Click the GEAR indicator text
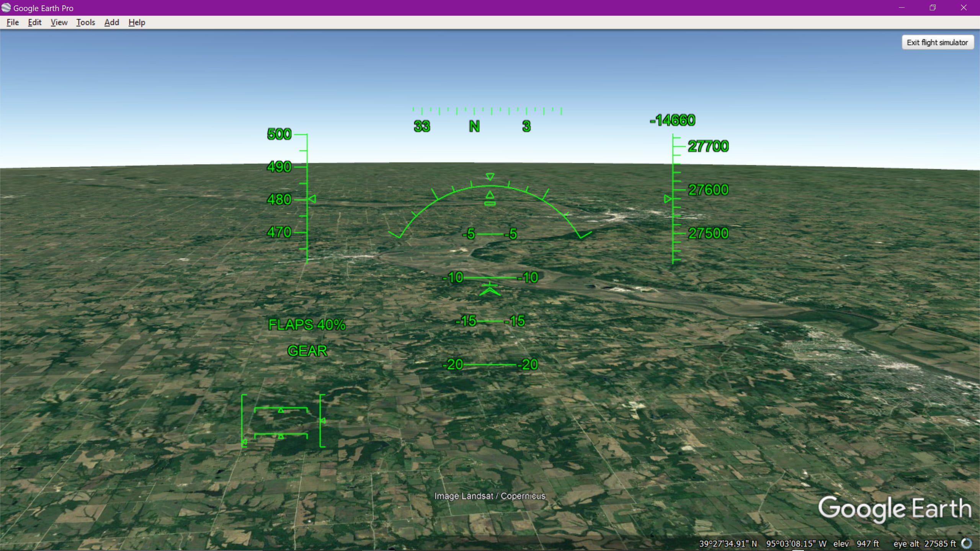The image size is (980, 551). [x=307, y=351]
